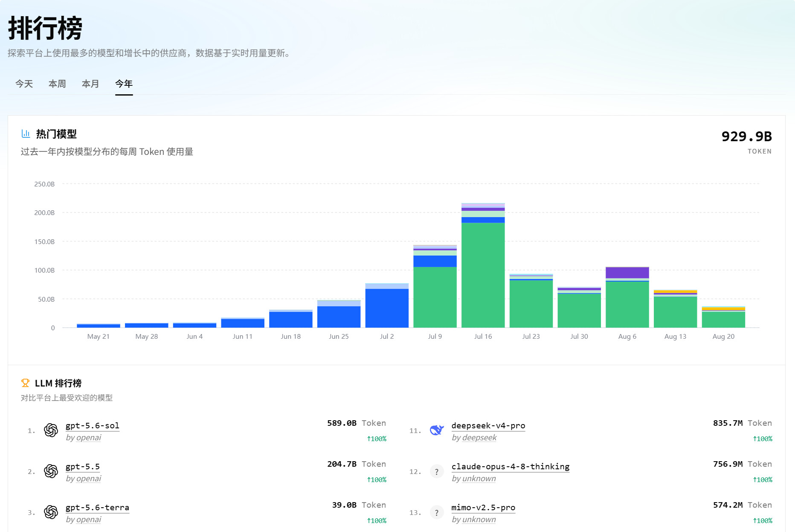
Task: Click the question mark icon for mimo-v2.5-pro
Action: click(x=437, y=512)
